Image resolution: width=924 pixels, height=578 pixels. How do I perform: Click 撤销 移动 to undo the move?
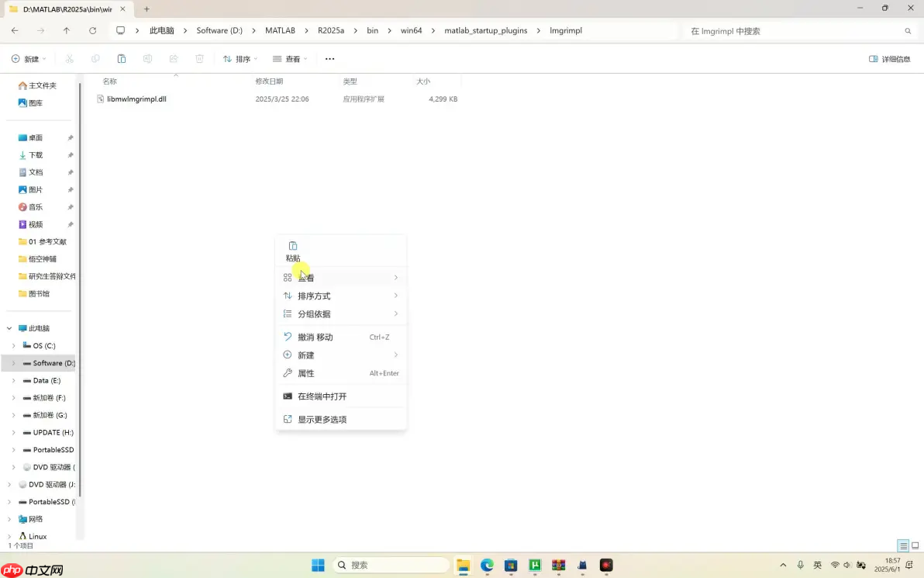click(x=315, y=337)
